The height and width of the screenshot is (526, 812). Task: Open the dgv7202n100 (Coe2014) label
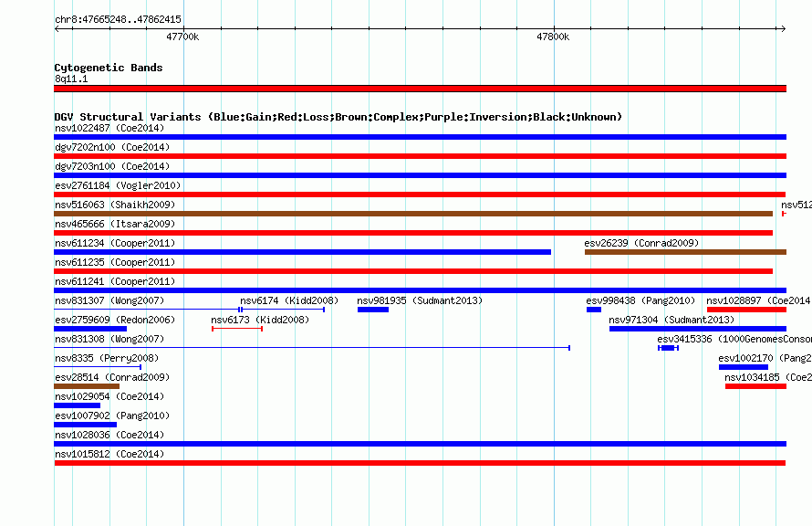[x=112, y=147]
